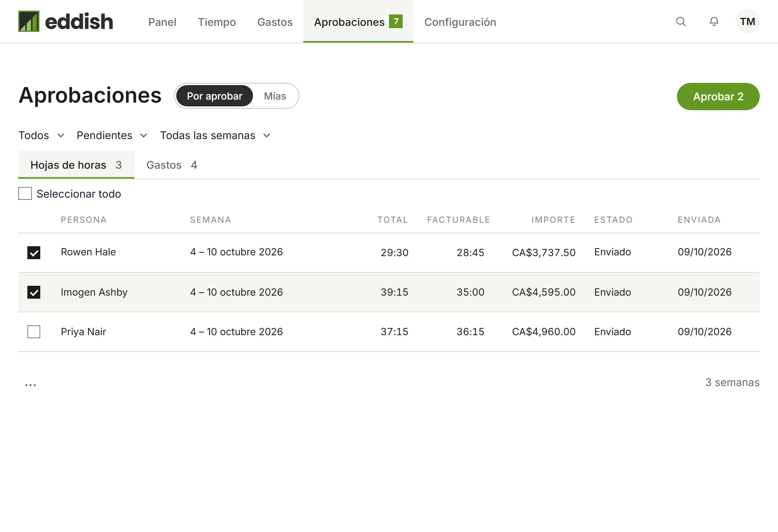
Task: Open the Pendientes status dropdown
Action: click(112, 135)
